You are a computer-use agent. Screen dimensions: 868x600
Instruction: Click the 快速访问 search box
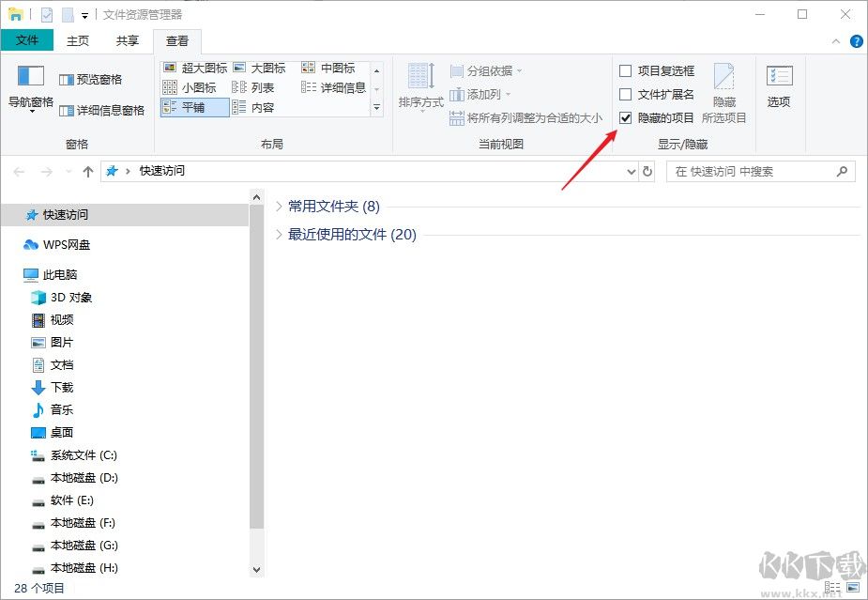[x=751, y=171]
